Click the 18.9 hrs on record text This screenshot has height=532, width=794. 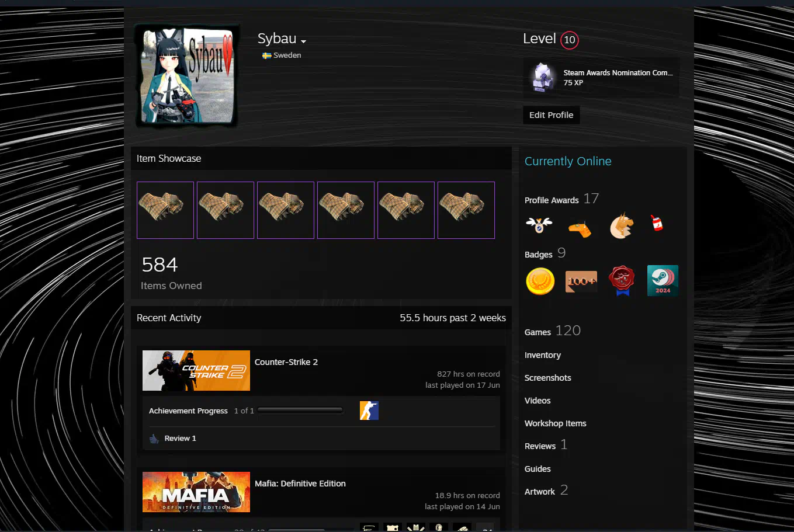point(467,495)
